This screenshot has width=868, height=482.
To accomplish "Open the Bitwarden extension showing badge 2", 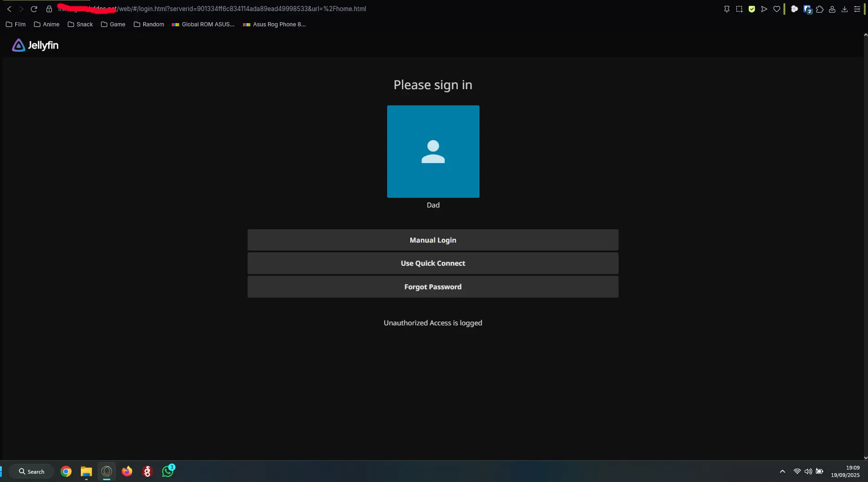I will click(x=808, y=9).
